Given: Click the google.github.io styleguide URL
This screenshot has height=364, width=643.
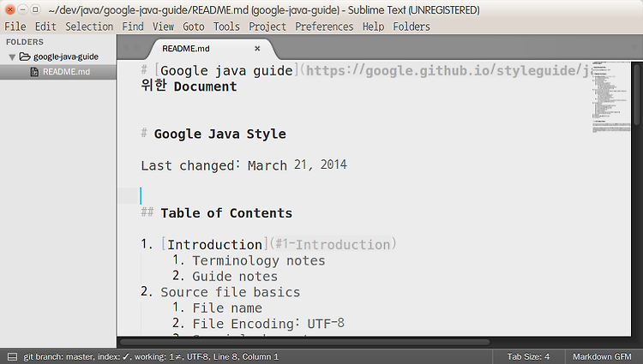Looking at the screenshot, I should [x=449, y=71].
